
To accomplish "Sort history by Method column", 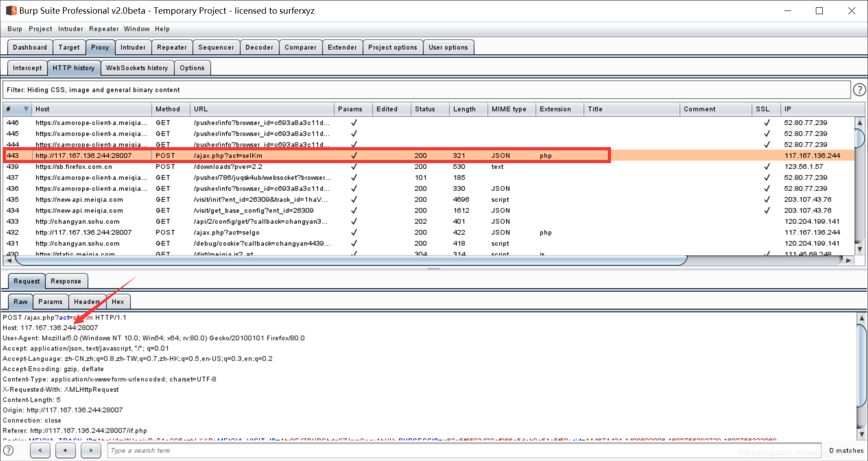I will click(171, 109).
